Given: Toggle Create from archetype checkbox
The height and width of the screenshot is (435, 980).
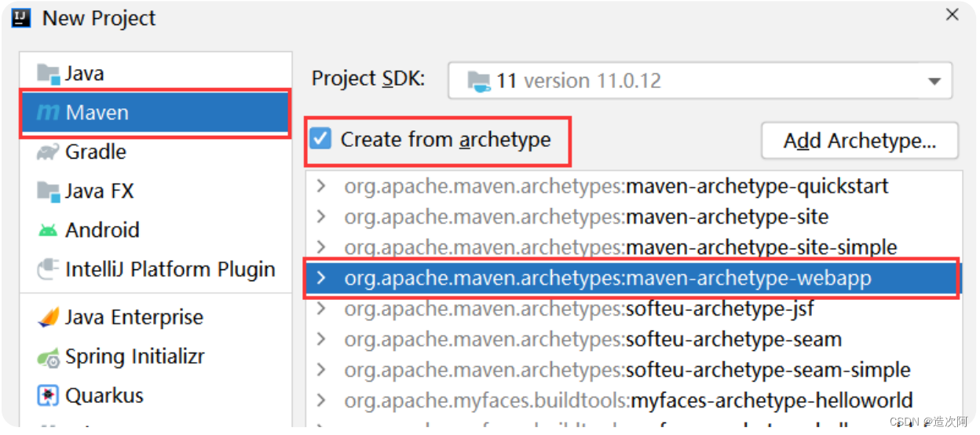Looking at the screenshot, I should coord(320,140).
